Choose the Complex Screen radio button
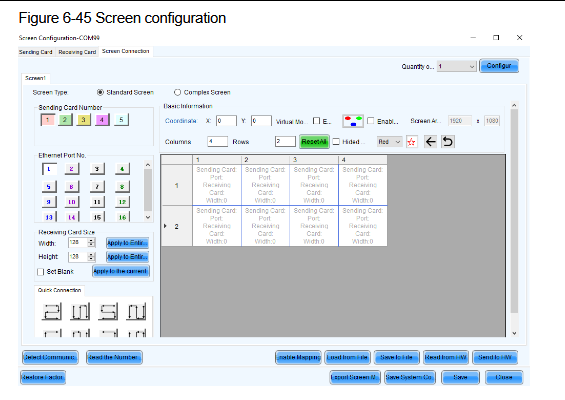This screenshot has width=565, height=400. click(177, 92)
